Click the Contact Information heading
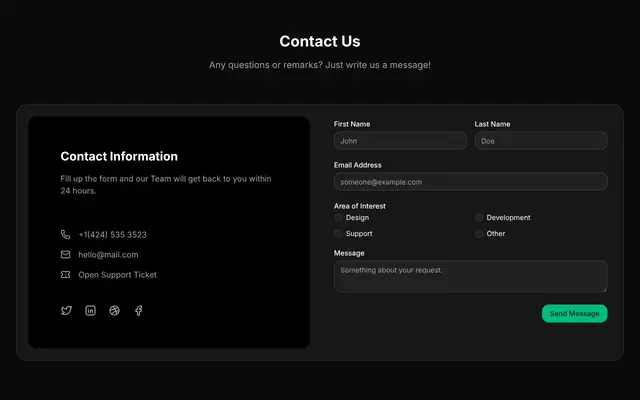The width and height of the screenshot is (640, 400). coord(119,156)
